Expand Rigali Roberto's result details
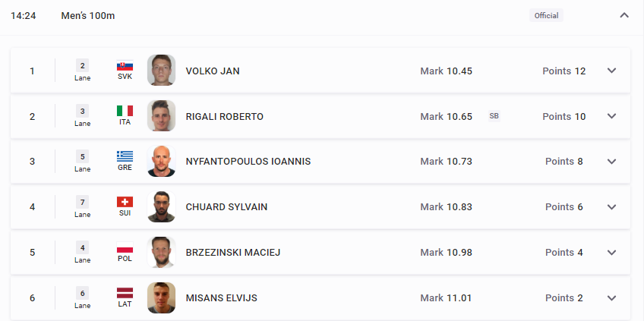This screenshot has height=321, width=644. [x=612, y=116]
